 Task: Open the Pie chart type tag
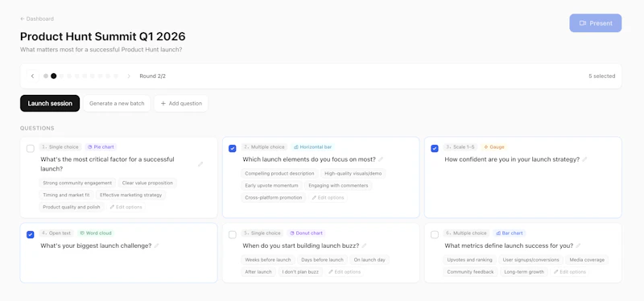tap(101, 147)
